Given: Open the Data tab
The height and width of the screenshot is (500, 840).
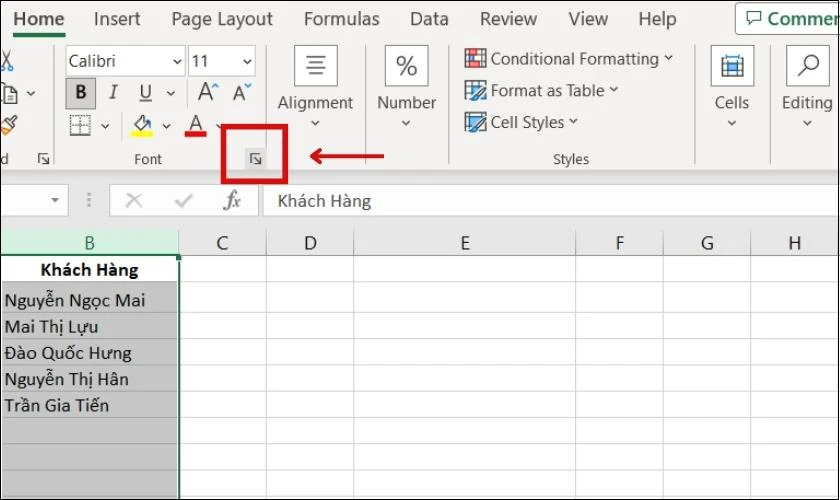Looking at the screenshot, I should click(x=429, y=19).
